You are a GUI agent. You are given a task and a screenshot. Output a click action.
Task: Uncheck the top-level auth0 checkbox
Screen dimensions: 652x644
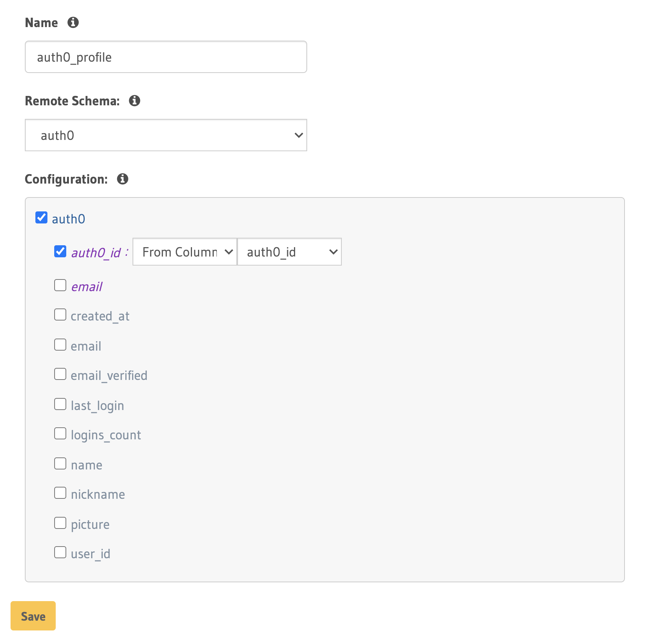(41, 218)
